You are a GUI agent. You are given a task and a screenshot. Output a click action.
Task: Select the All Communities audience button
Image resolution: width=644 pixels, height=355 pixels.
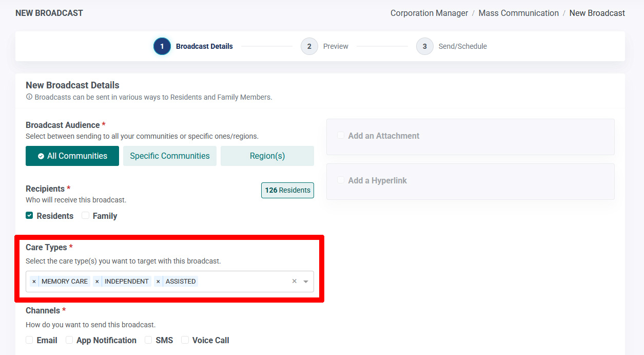[x=72, y=156]
